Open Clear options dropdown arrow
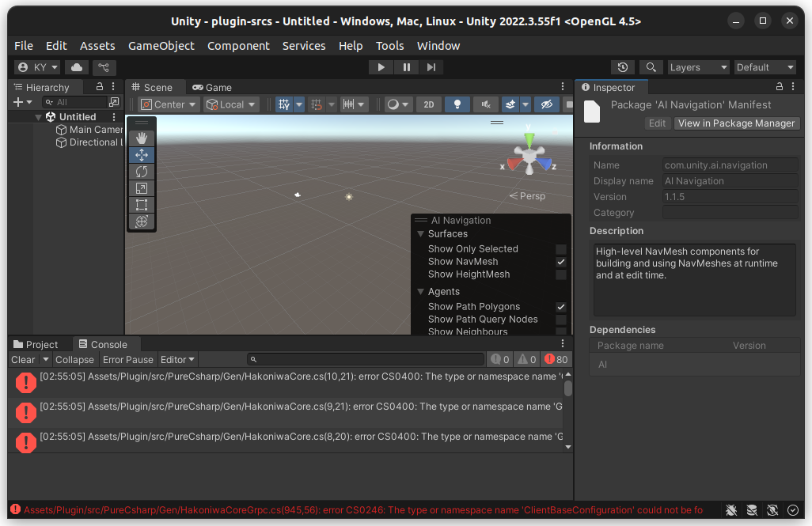812x526 pixels. click(x=46, y=360)
